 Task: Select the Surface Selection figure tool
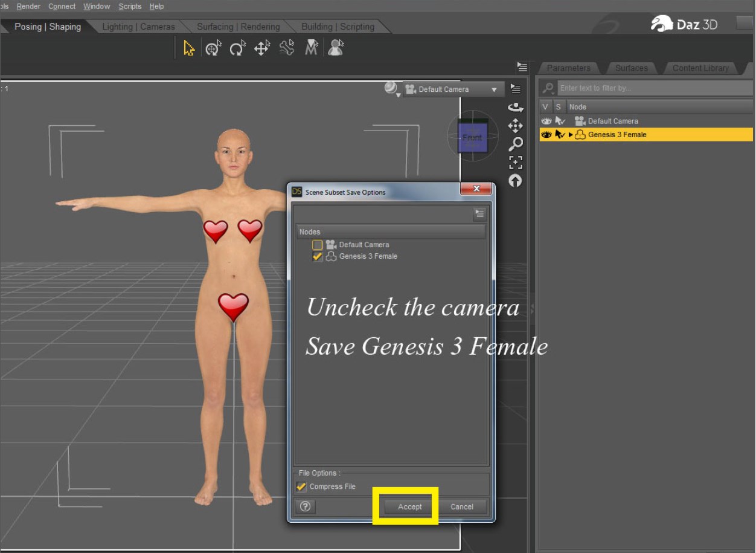[336, 48]
